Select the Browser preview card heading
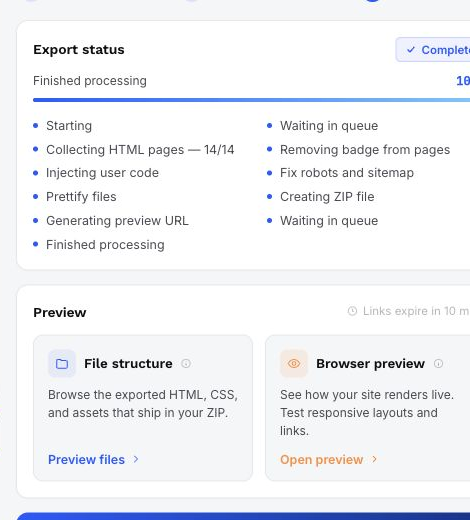Viewport: 470px width, 520px height. point(370,364)
